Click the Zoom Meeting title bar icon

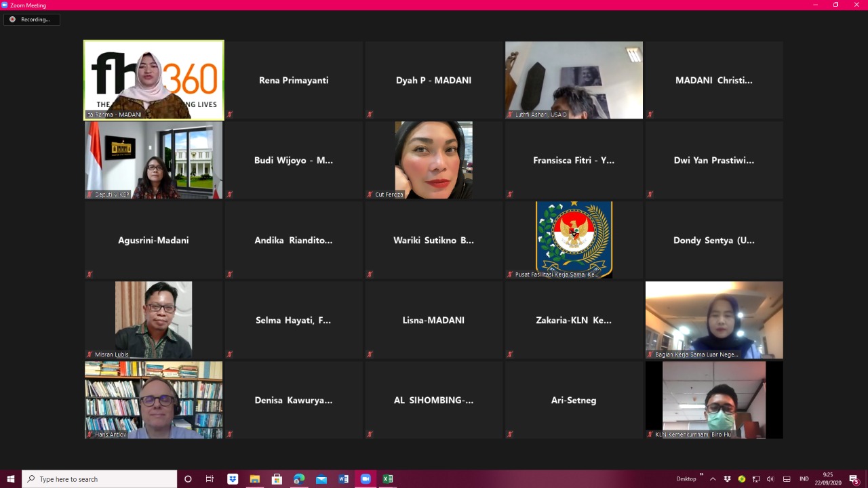[5, 5]
